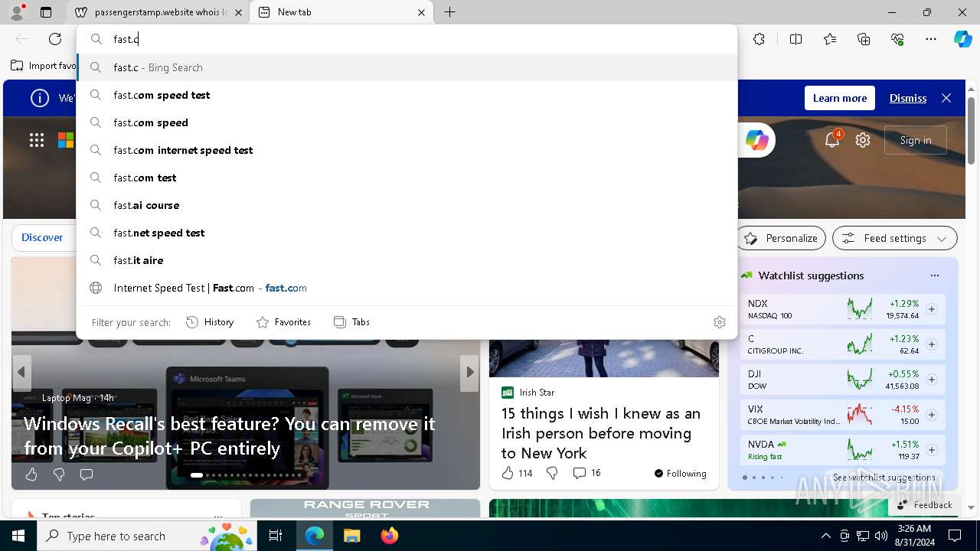The width and height of the screenshot is (980, 551).
Task: Select the Discover feed tab
Action: 42,238
